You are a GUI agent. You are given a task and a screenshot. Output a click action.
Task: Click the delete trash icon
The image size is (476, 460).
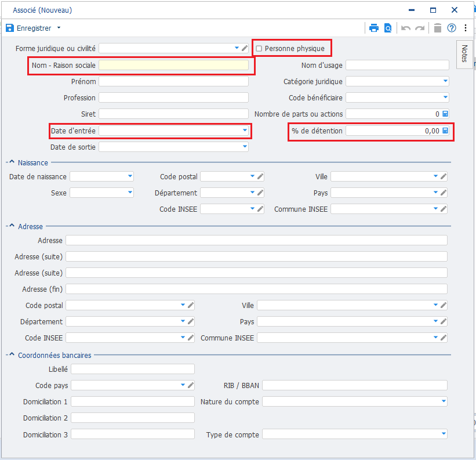click(x=438, y=28)
